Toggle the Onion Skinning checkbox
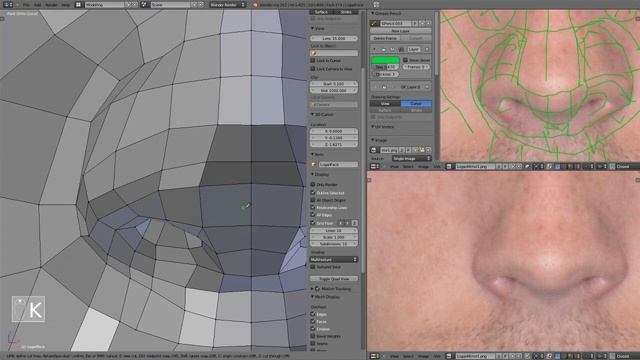 pyautogui.click(x=405, y=60)
